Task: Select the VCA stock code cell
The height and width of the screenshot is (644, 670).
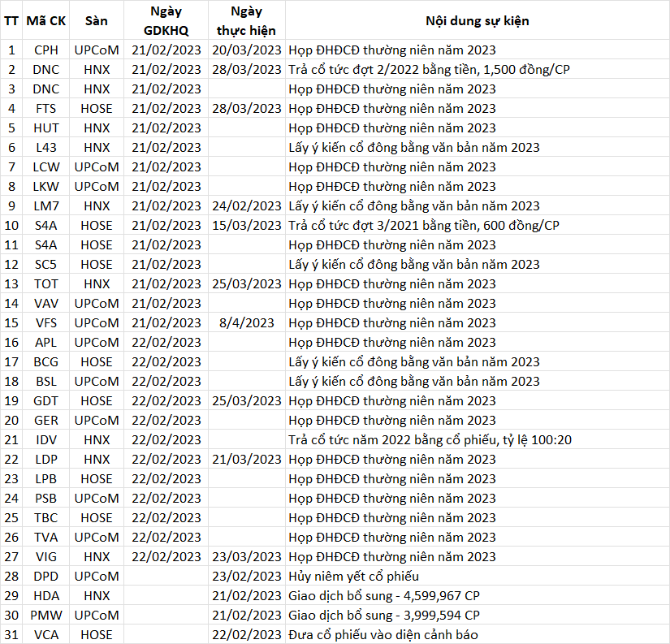Action: click(x=45, y=634)
